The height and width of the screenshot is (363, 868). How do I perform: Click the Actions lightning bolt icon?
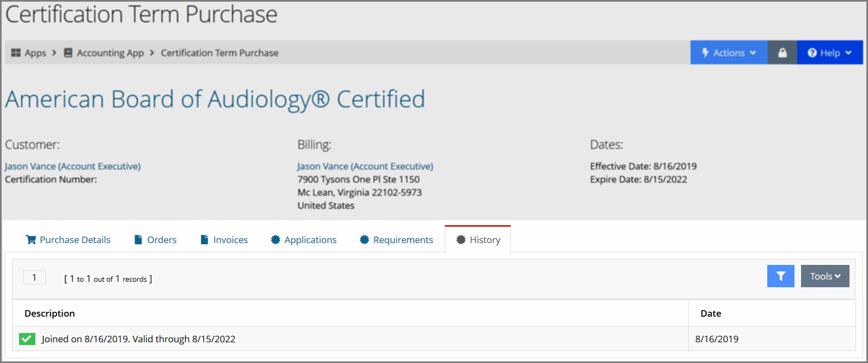tap(705, 53)
